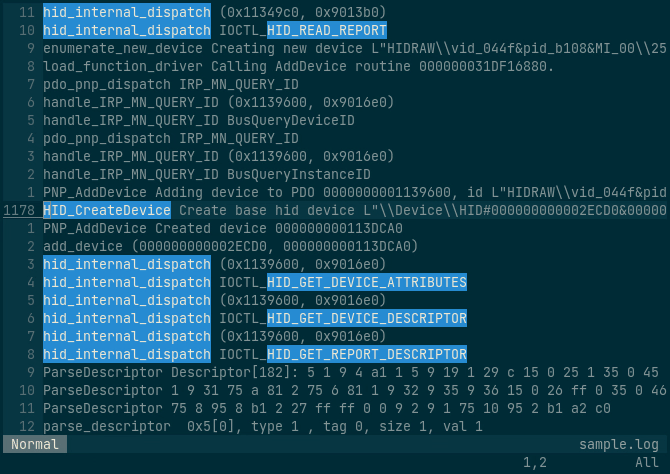Click the parse_descriptor 0x5[0] line
Viewport: 670px width, 474px height.
coord(263,426)
